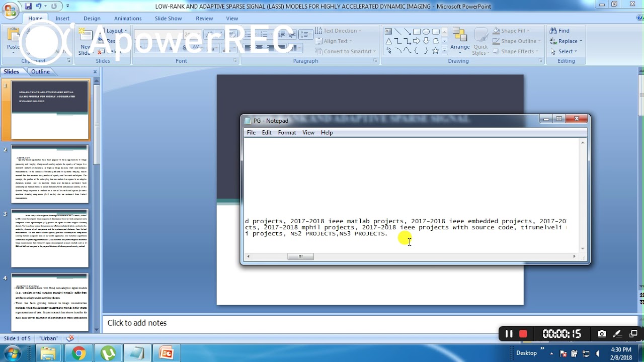
Task: Expand the Align Text dropdown
Action: coord(334,41)
